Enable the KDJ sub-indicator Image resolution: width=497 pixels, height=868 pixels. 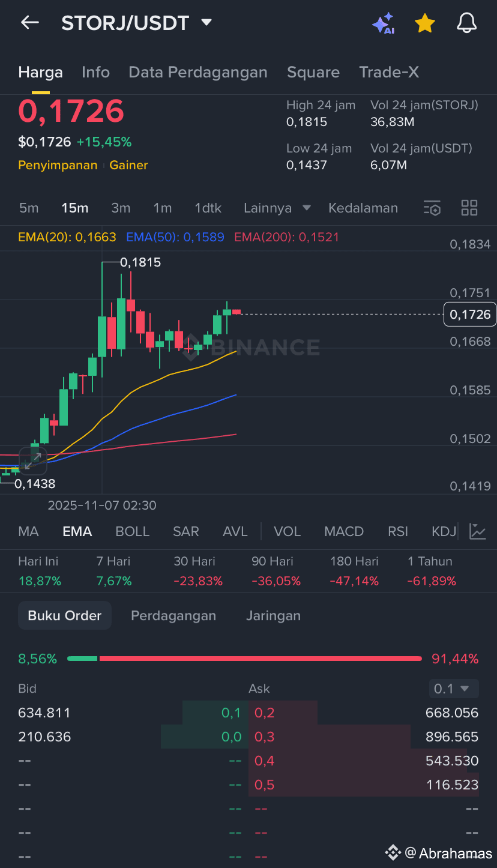[x=444, y=531]
